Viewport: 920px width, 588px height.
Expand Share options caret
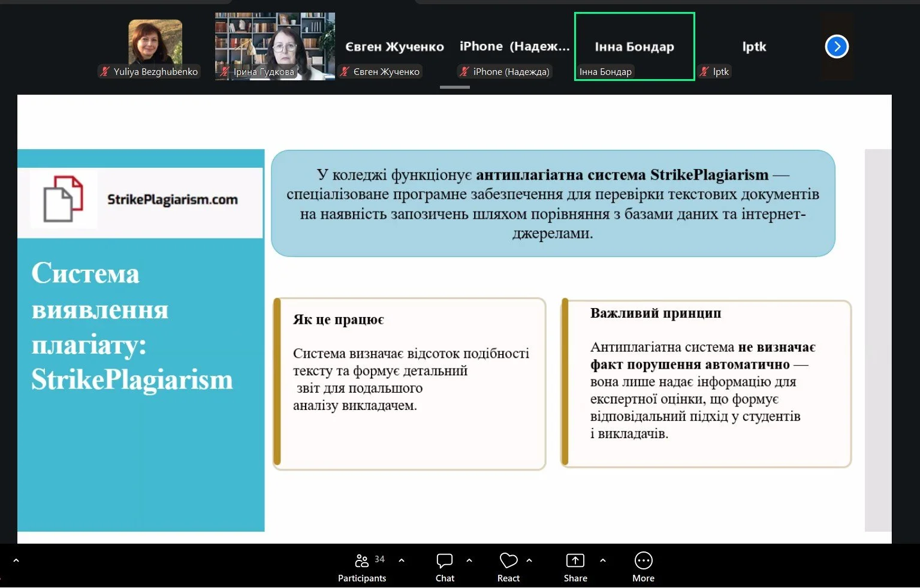click(603, 560)
